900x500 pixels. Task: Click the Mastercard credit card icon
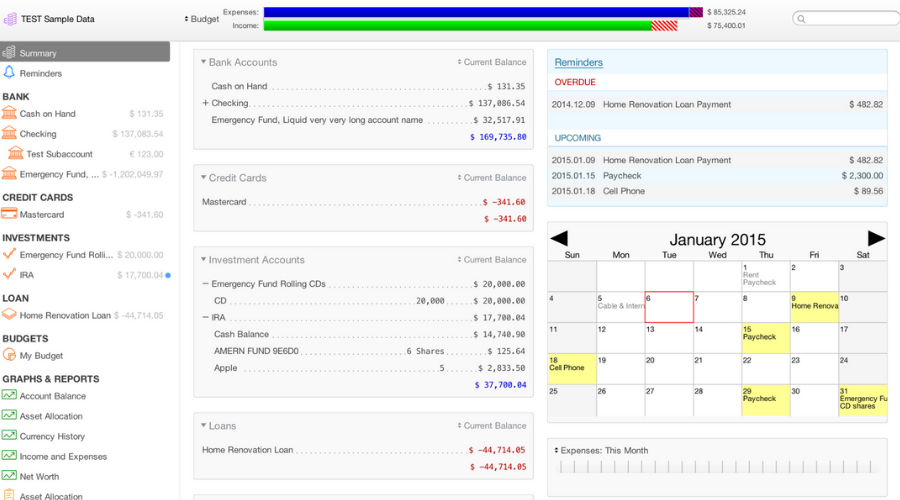pyautogui.click(x=9, y=214)
